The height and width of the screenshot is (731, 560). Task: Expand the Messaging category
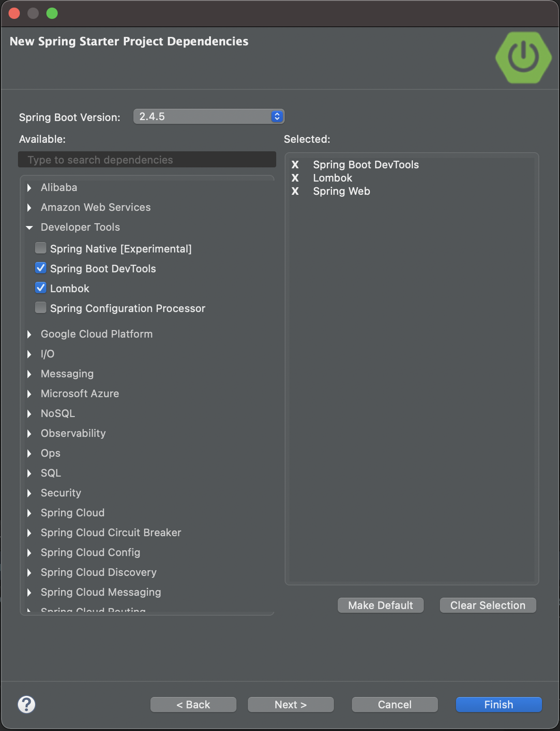(29, 374)
